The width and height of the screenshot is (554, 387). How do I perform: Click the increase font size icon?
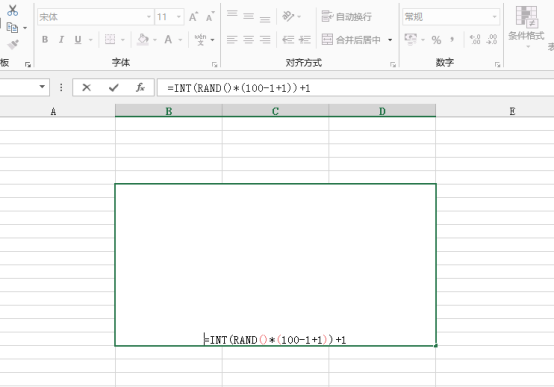[193, 17]
